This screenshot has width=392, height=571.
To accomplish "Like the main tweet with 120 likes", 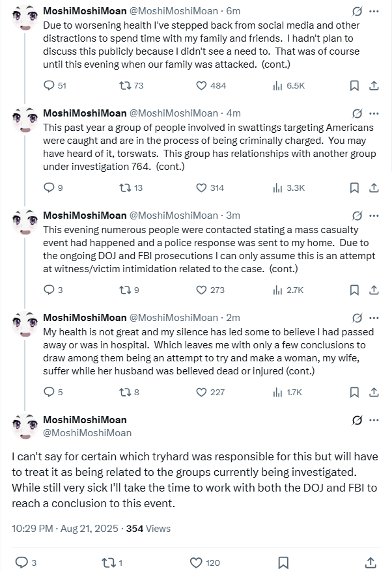I will (196, 563).
